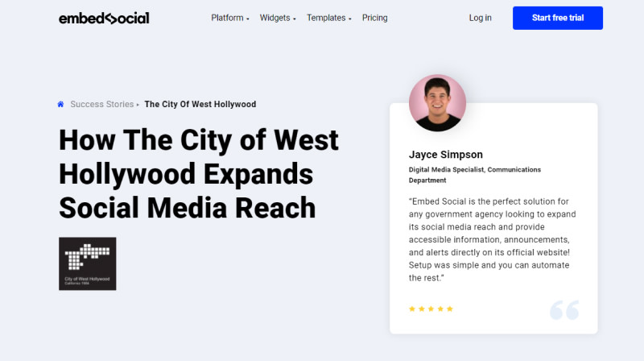Select the Digital Media Specialist job title
The height and width of the screenshot is (361, 644).
[475, 175]
